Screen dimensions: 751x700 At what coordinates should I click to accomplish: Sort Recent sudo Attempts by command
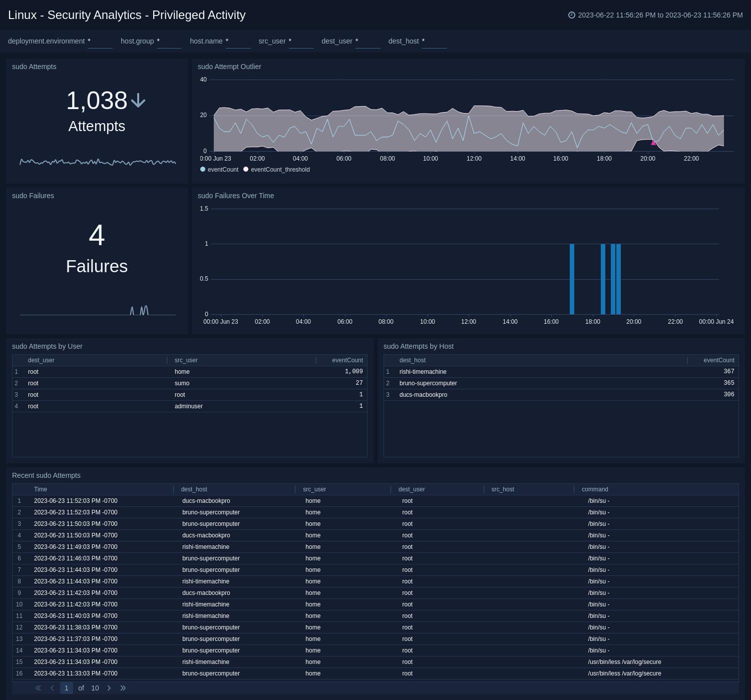coord(595,489)
